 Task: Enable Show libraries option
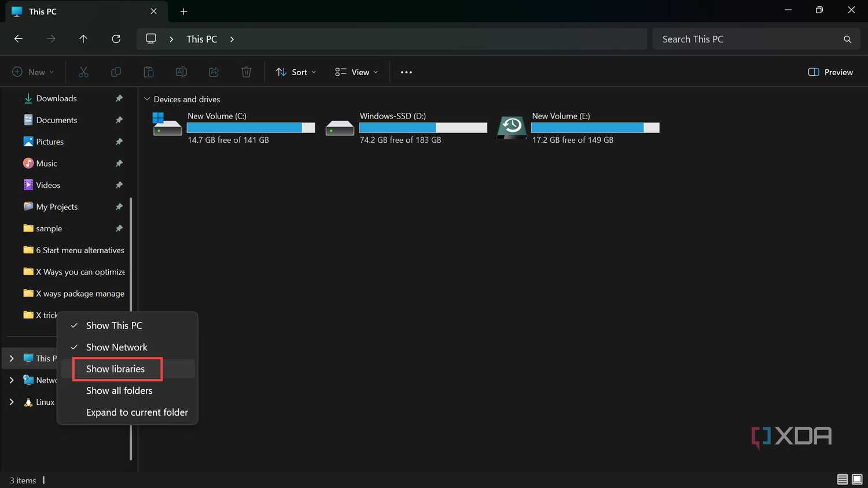tap(127, 369)
